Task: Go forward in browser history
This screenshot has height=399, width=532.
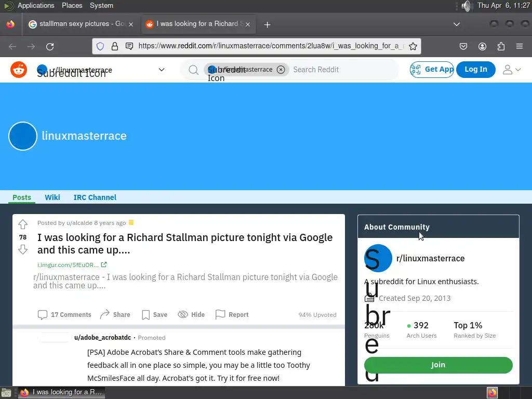Action: click(x=31, y=46)
